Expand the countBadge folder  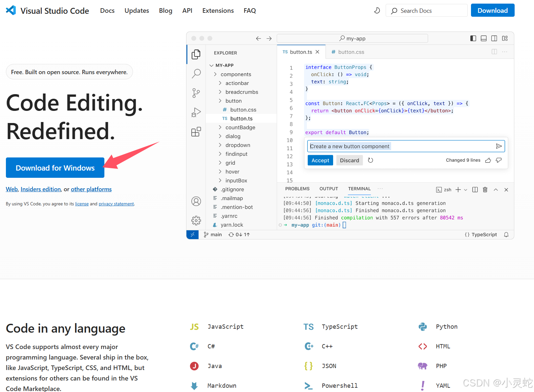[x=220, y=127]
